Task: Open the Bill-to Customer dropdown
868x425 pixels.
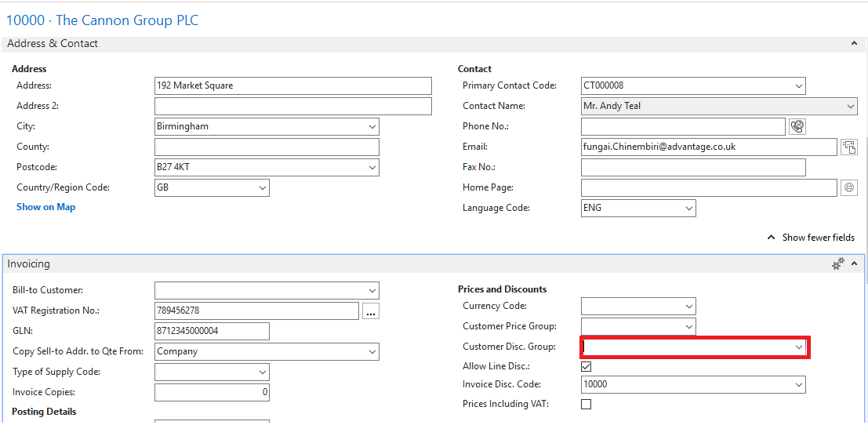Action: [x=372, y=291]
